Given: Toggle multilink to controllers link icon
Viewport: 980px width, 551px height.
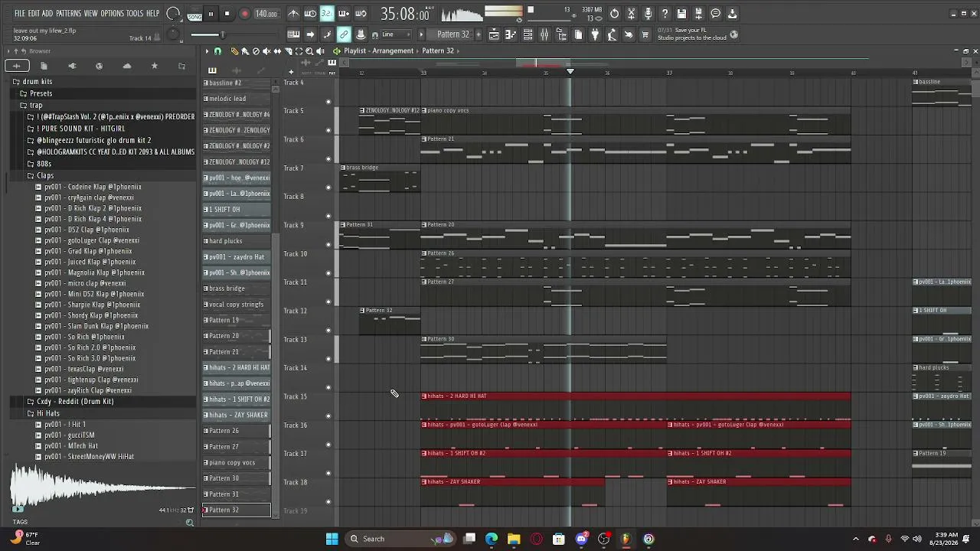Looking at the screenshot, I should point(344,34).
